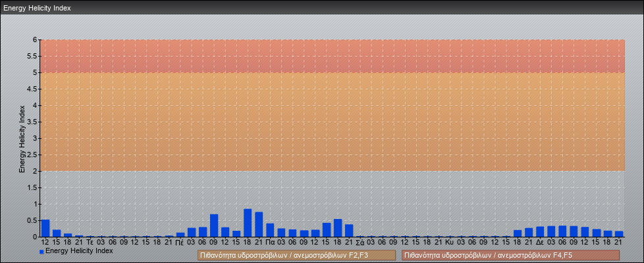Click the orange band between 2 and 5
The height and width of the screenshot is (263, 644).
[333, 122]
